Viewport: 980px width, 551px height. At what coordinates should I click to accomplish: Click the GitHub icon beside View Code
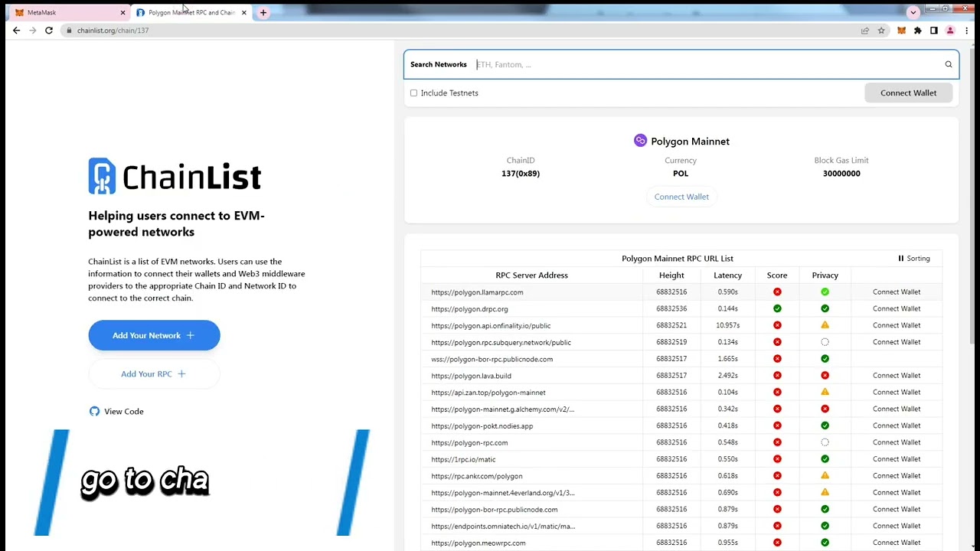tap(94, 411)
